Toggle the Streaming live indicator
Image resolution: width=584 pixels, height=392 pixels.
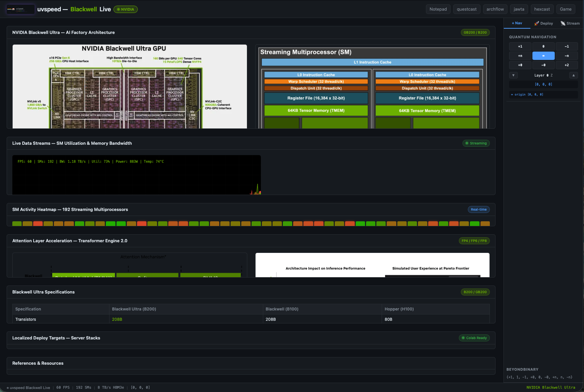[x=476, y=143]
